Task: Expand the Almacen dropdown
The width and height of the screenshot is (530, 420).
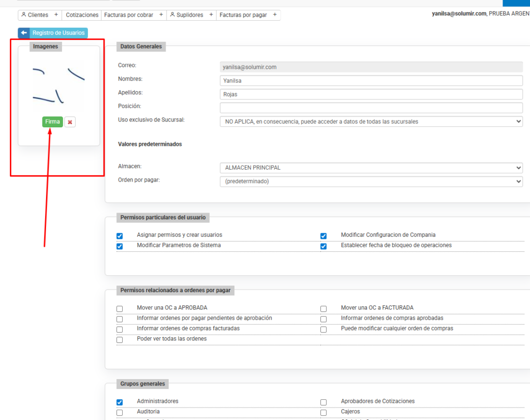Action: (x=371, y=168)
